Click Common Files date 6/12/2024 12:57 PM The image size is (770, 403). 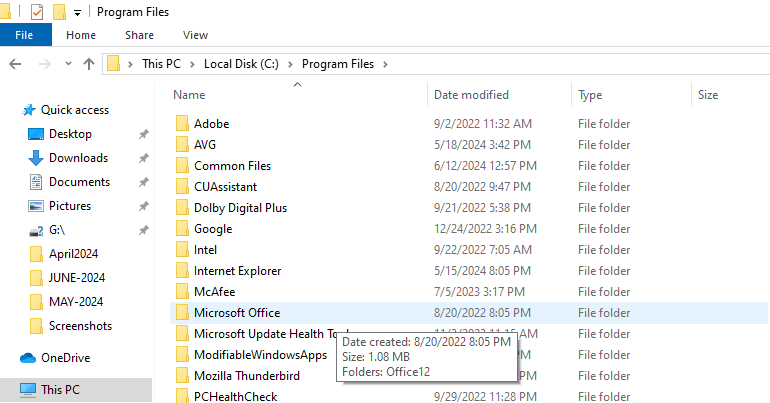pos(485,166)
